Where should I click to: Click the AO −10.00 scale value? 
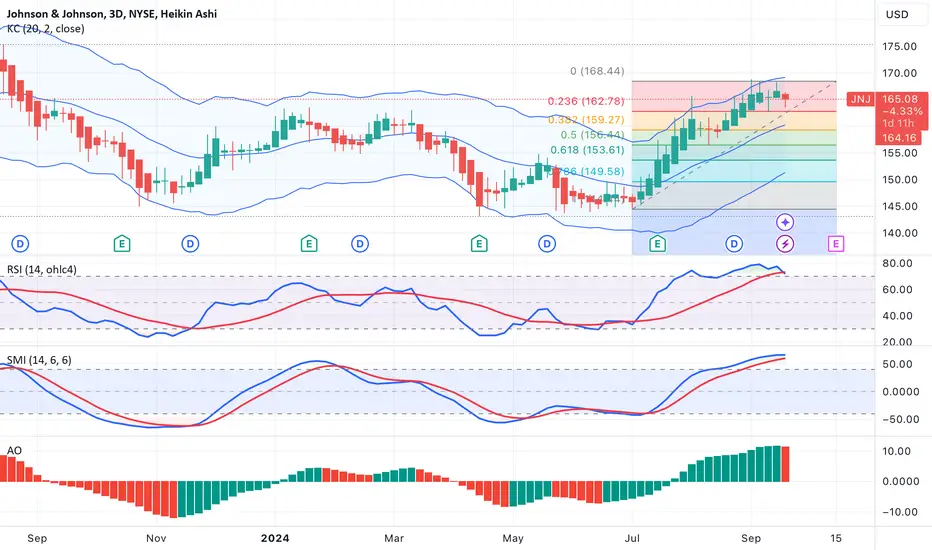coord(900,512)
